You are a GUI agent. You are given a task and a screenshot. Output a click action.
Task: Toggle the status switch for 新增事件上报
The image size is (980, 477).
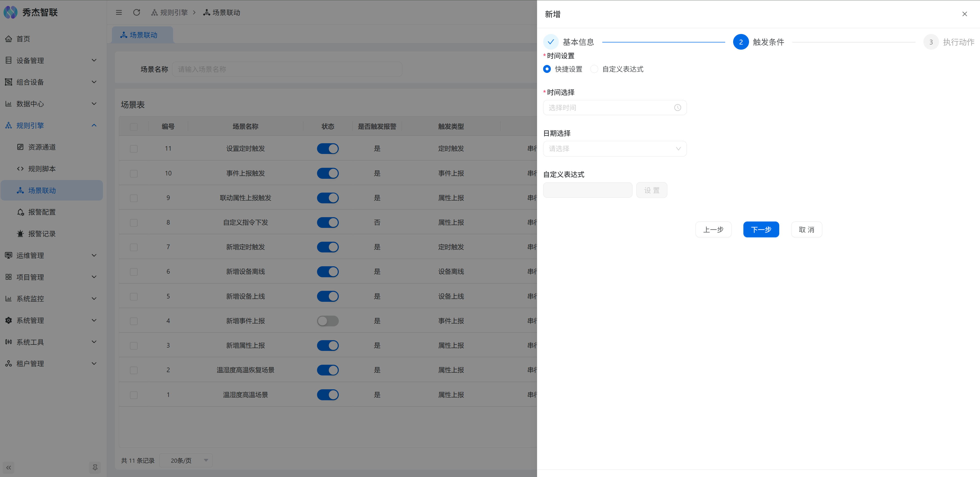328,321
